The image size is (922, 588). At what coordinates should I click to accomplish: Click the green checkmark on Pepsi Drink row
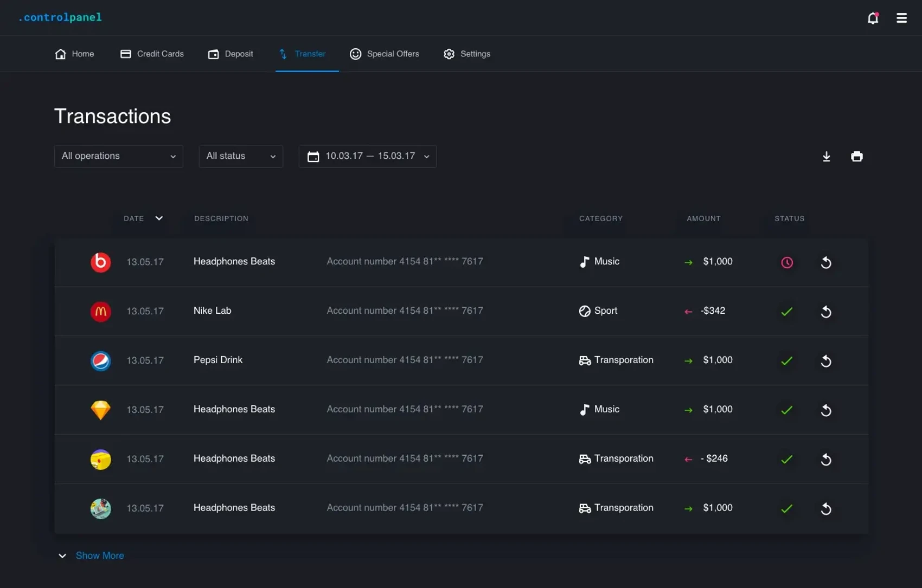[786, 361]
